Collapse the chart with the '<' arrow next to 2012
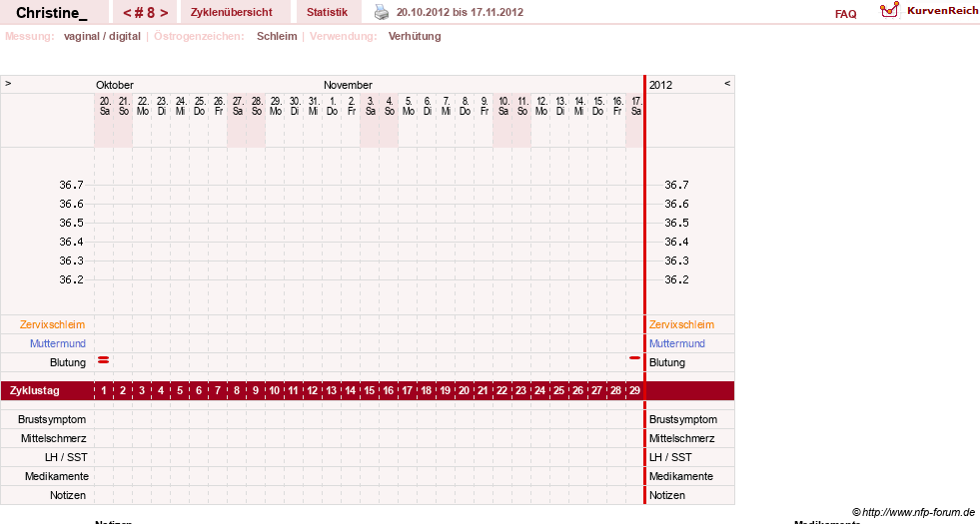 pyautogui.click(x=727, y=83)
